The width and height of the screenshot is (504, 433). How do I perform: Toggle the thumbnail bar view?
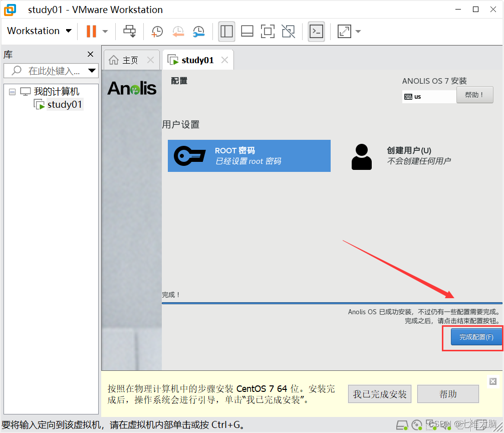(x=247, y=32)
